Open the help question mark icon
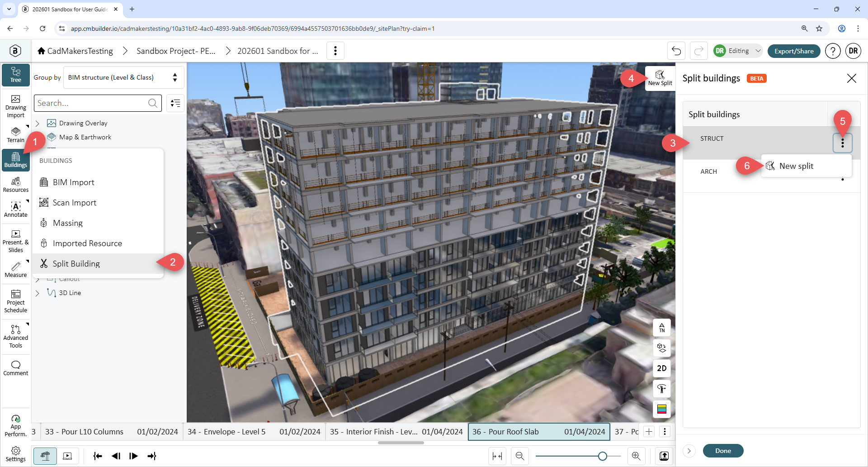 pyautogui.click(x=833, y=51)
